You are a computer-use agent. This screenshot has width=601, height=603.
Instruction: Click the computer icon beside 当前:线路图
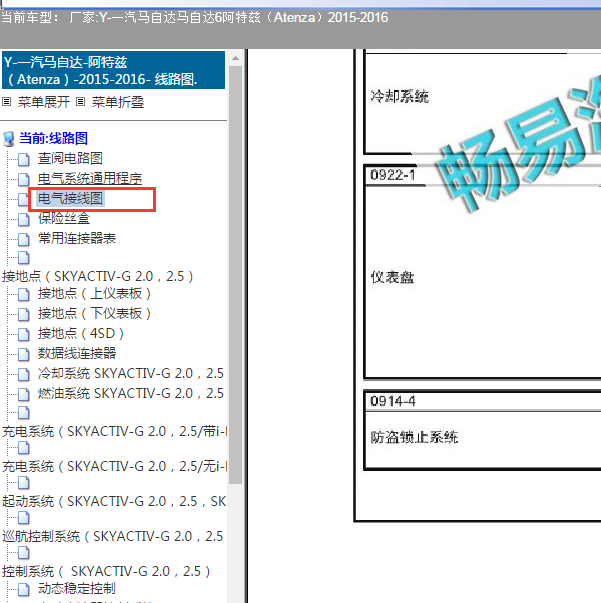[x=8, y=139]
